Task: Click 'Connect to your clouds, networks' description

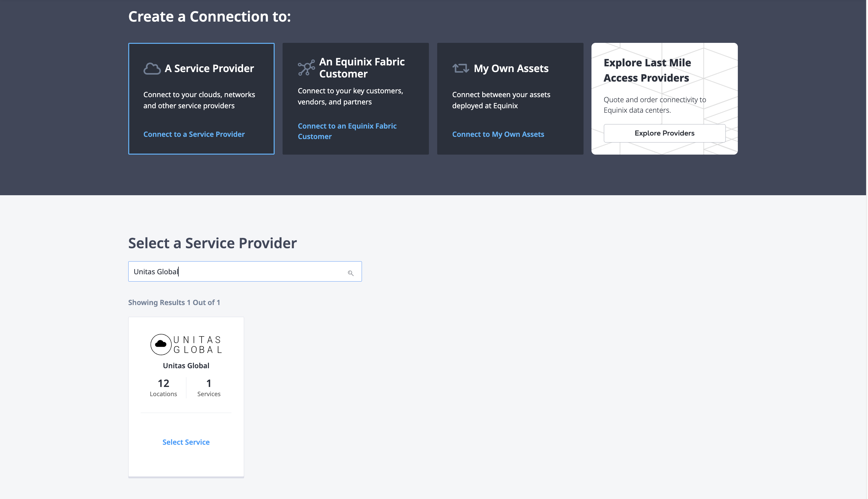Action: tap(199, 100)
